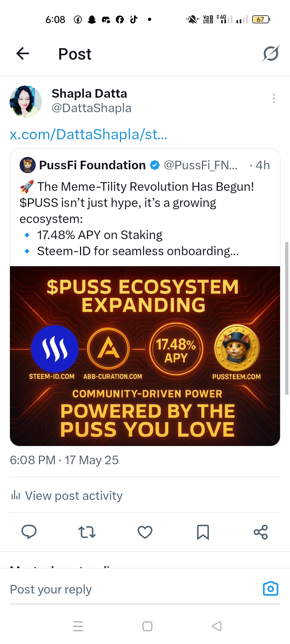Tap the Android recent apps menu button

(x=78, y=626)
